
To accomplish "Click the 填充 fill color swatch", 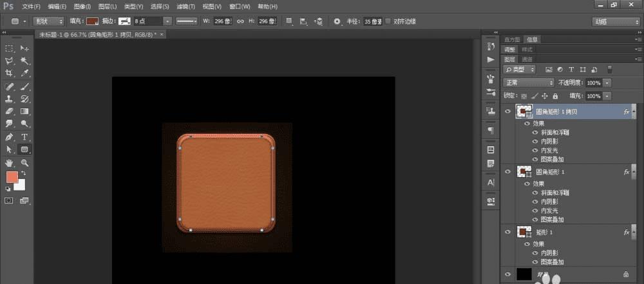I will [x=92, y=21].
